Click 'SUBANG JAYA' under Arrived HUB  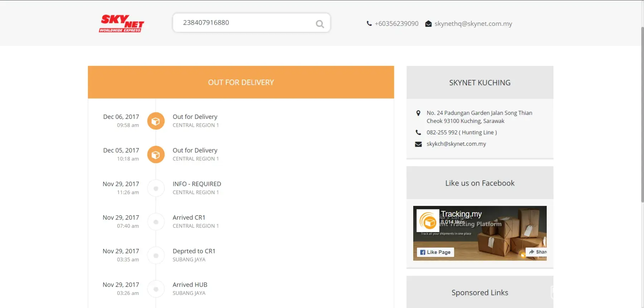tap(189, 293)
